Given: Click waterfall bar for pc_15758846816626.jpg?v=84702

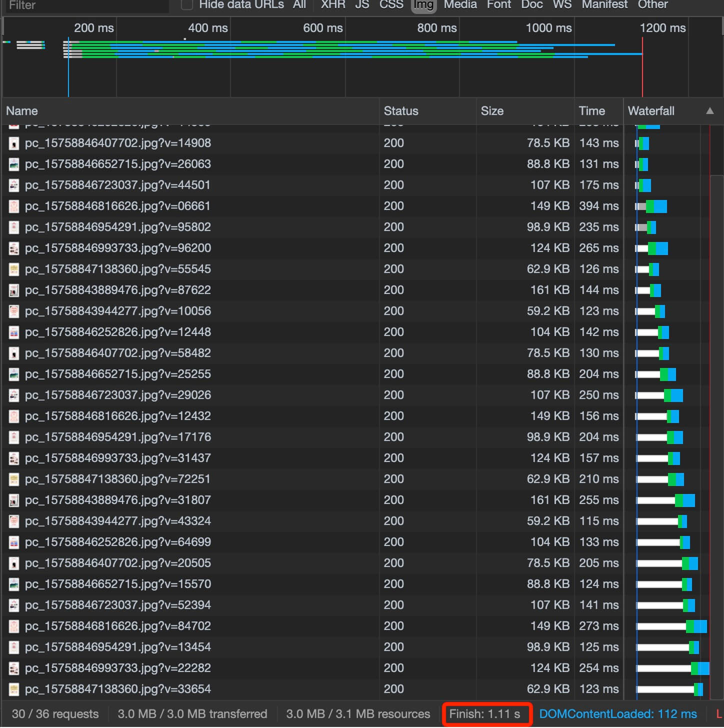Looking at the screenshot, I should coord(672,626).
